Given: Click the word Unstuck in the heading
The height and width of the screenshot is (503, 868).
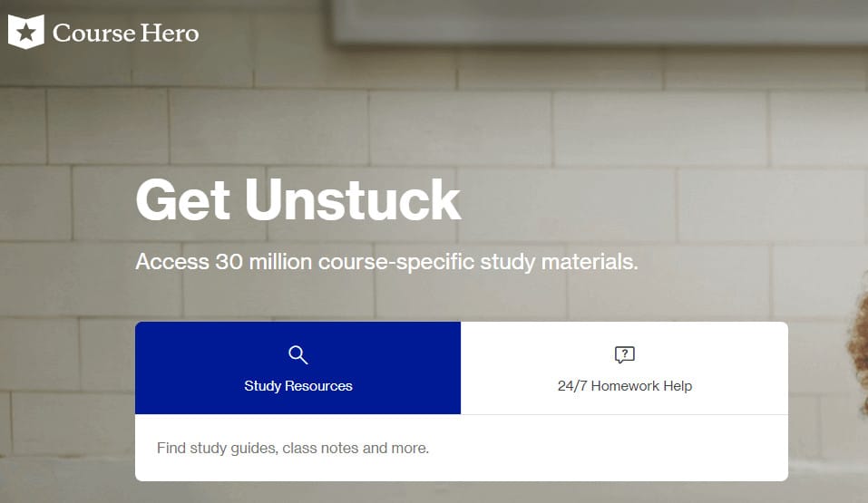Looking at the screenshot, I should tap(353, 200).
